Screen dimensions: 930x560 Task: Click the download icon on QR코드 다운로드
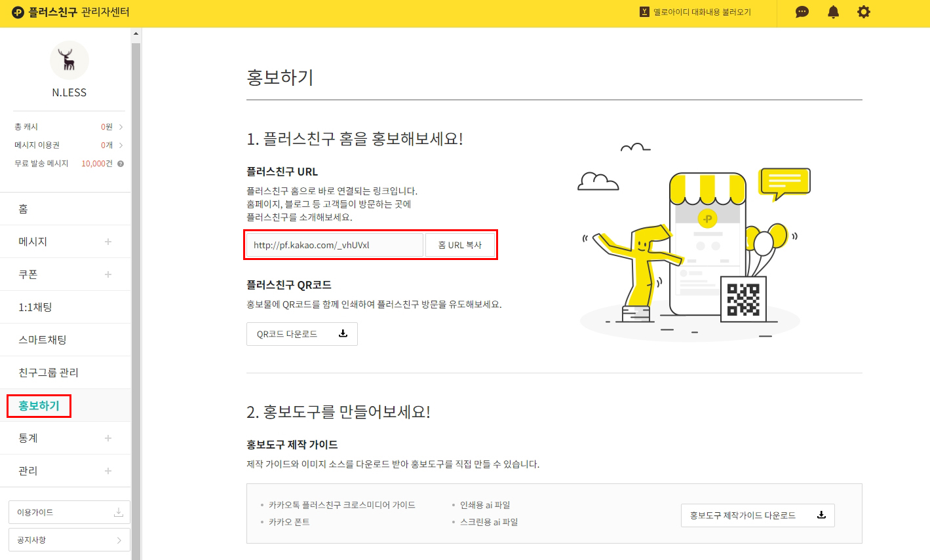click(343, 333)
